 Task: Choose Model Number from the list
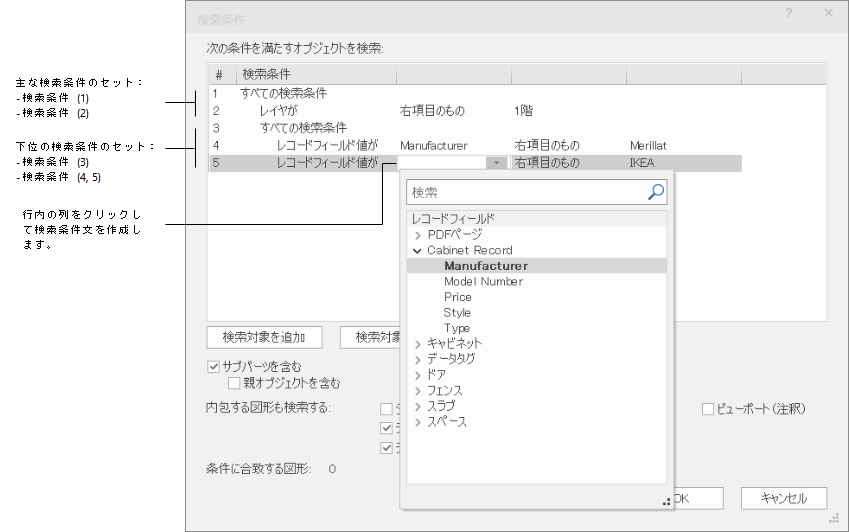click(x=483, y=281)
